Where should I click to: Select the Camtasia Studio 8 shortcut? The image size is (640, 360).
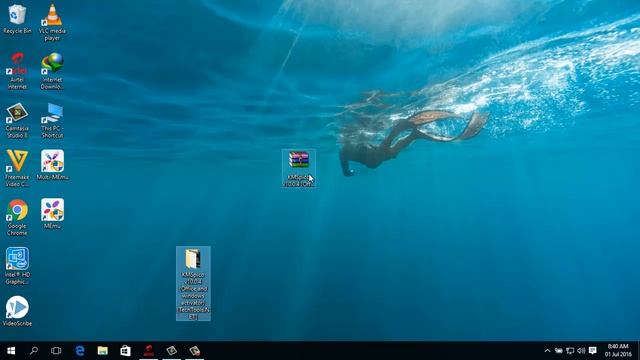click(x=17, y=120)
